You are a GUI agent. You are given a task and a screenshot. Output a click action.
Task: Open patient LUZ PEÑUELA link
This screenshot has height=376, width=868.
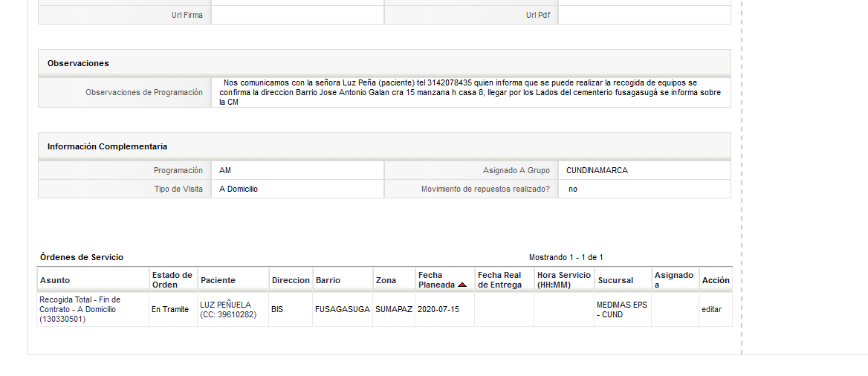point(228,310)
